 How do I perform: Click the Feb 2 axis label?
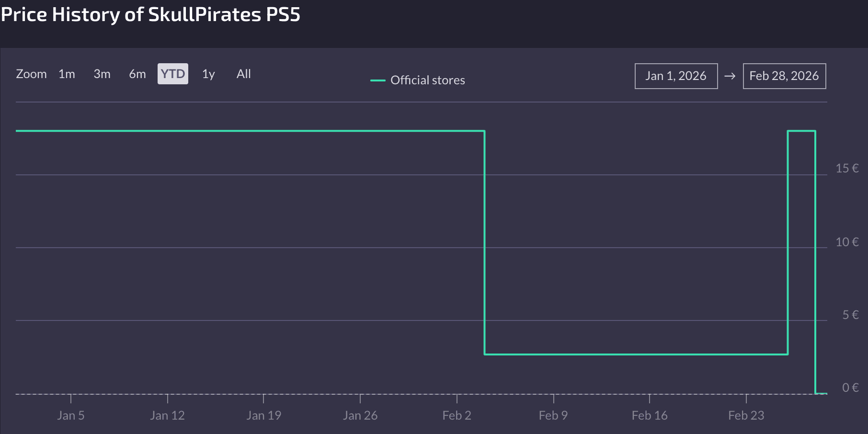click(x=457, y=415)
